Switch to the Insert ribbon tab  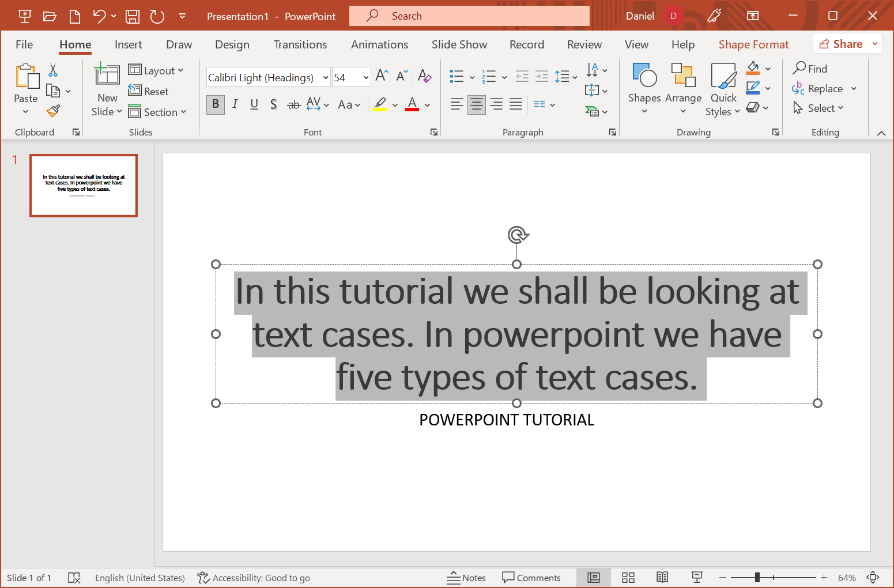128,44
